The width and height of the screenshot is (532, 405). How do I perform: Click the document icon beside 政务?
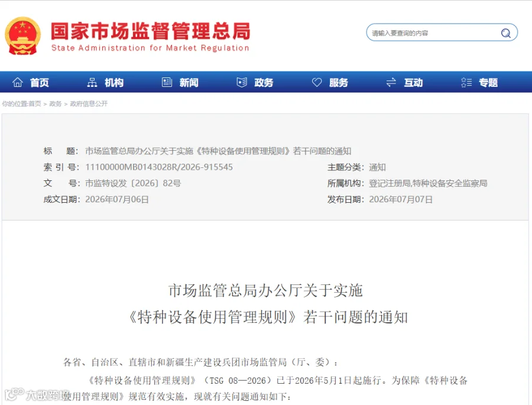(242, 82)
